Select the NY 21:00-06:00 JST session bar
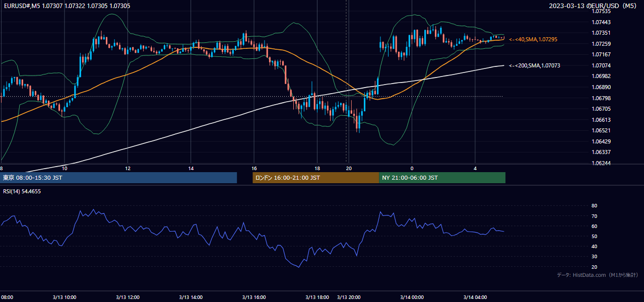The height and width of the screenshot is (302, 644). tap(442, 178)
